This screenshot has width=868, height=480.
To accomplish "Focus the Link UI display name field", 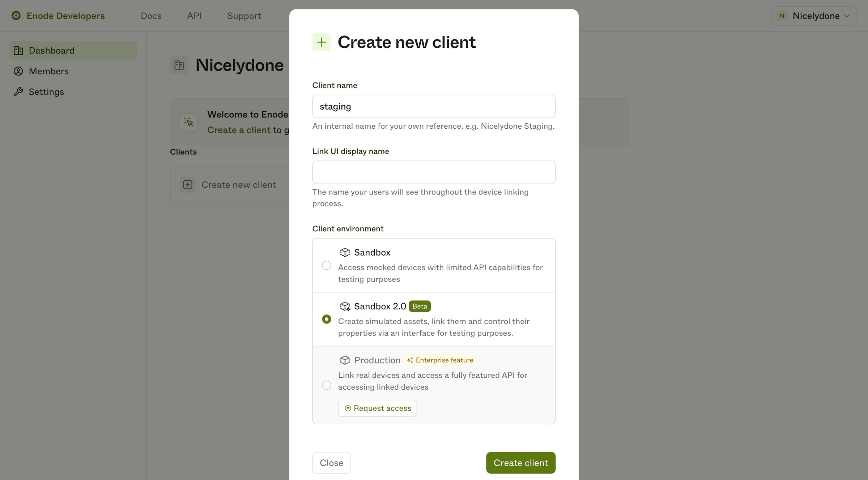I will coord(434,172).
